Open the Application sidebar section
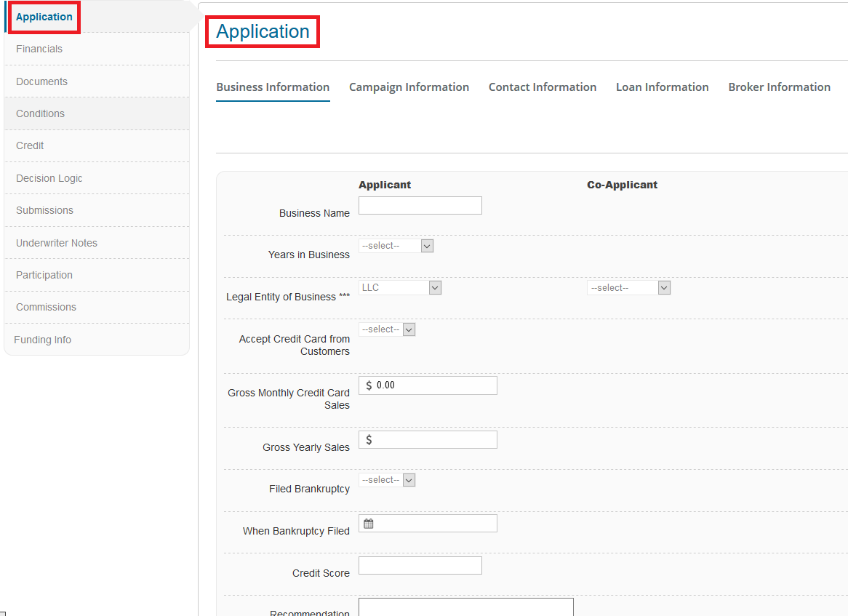Viewport: 848px width, 616px height. point(44,17)
